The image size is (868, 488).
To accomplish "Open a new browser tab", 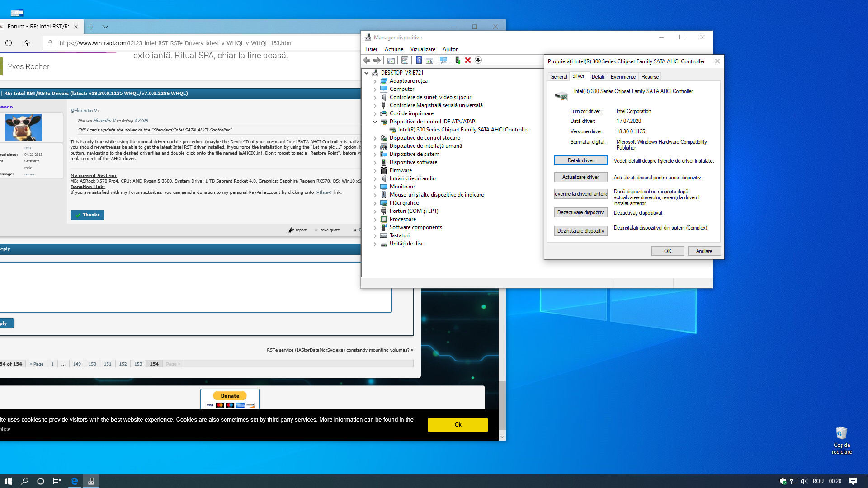I will pos(91,27).
